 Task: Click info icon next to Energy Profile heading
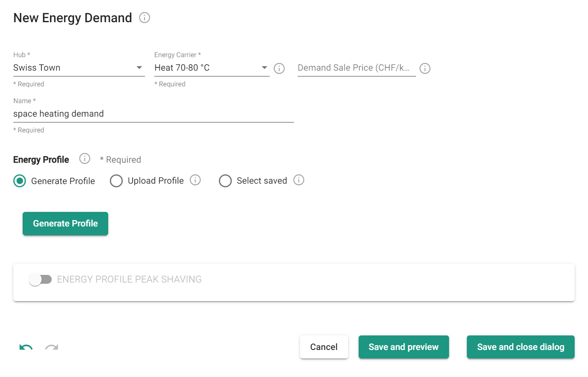coord(85,159)
